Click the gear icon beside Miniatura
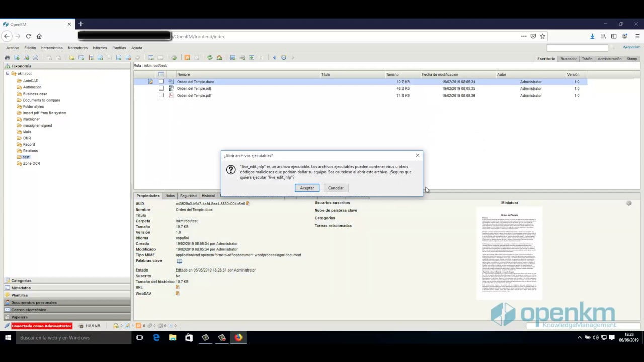The image size is (644, 362). [x=629, y=203]
